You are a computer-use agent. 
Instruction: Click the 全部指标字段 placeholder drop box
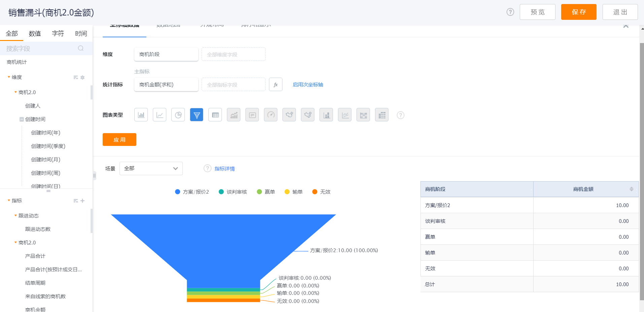234,84
